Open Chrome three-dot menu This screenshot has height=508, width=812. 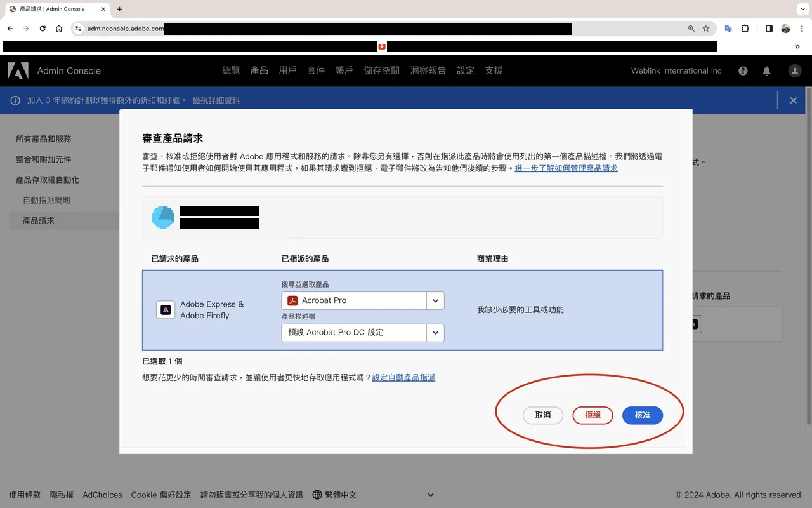802,29
